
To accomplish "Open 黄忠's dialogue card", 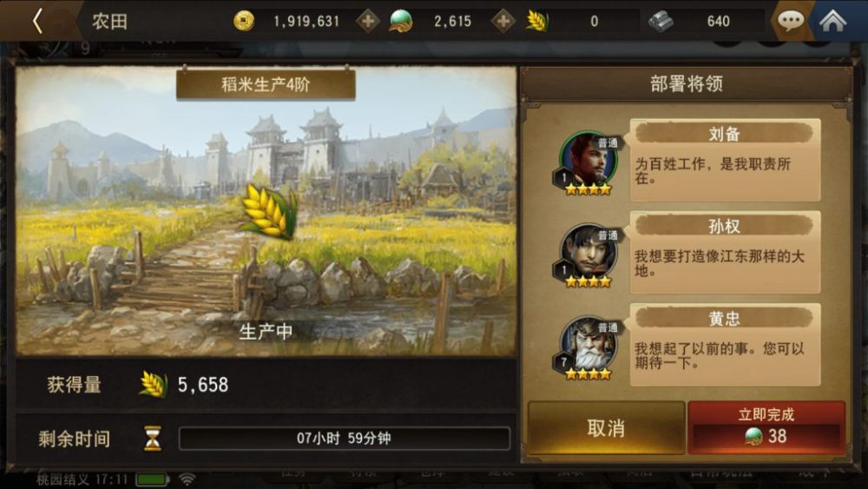I will click(x=725, y=345).
